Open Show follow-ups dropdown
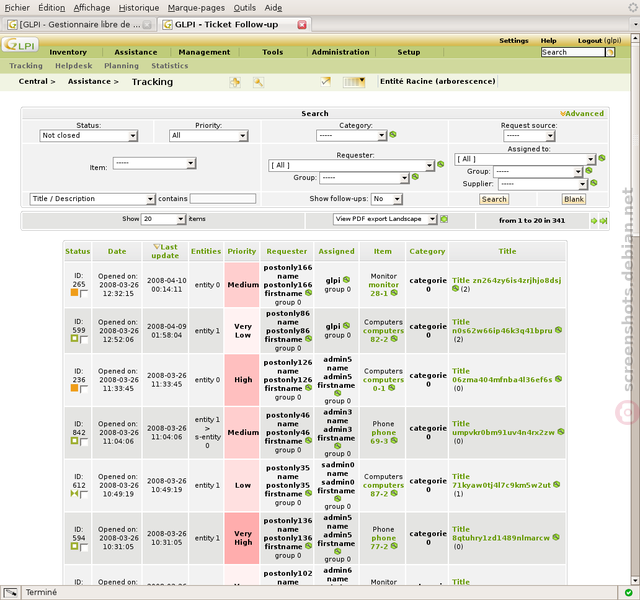Screen dimensions: 640x600 pyautogui.click(x=387, y=199)
